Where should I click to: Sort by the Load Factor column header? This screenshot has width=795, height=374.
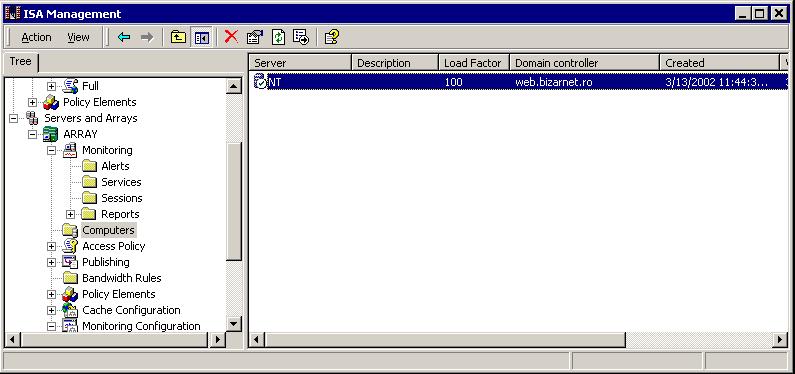tap(474, 63)
